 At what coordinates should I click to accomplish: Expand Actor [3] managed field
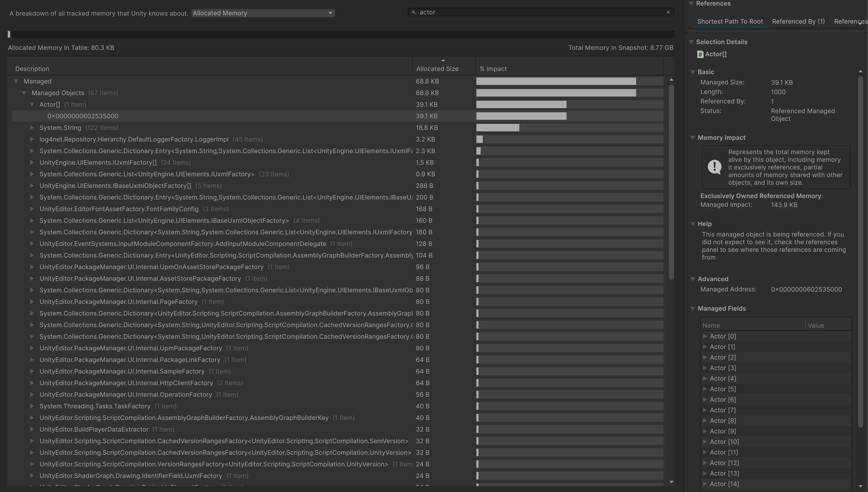coord(705,368)
